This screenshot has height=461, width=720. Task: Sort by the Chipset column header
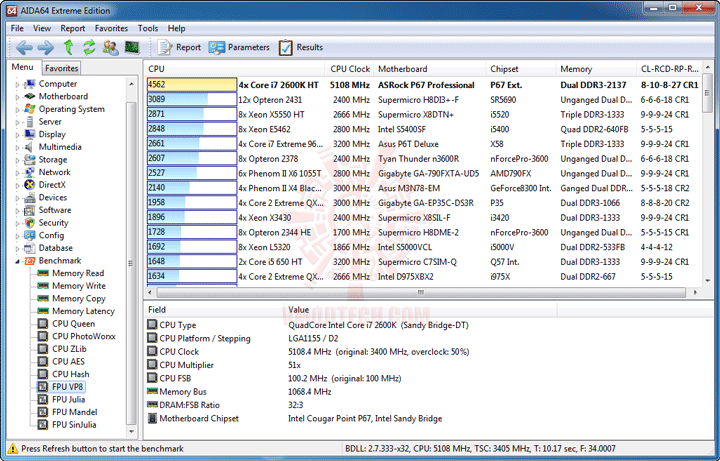click(520, 69)
